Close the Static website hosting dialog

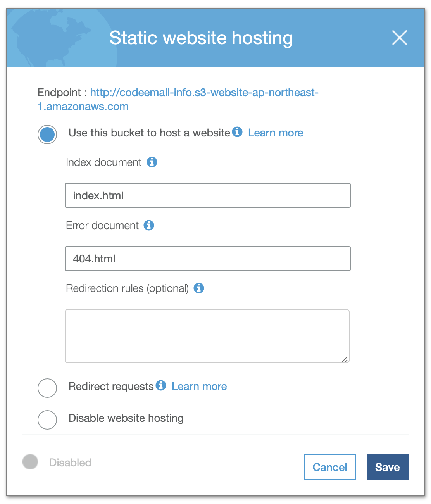click(400, 38)
